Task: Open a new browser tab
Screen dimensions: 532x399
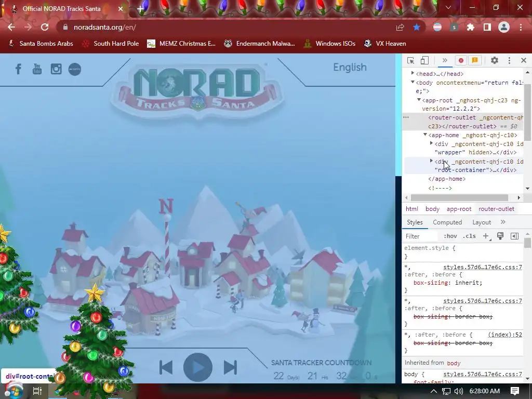Action: coord(140,9)
